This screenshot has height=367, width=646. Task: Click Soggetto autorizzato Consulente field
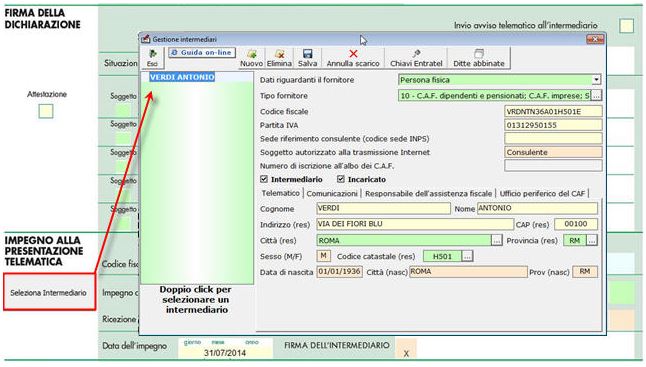point(553,152)
